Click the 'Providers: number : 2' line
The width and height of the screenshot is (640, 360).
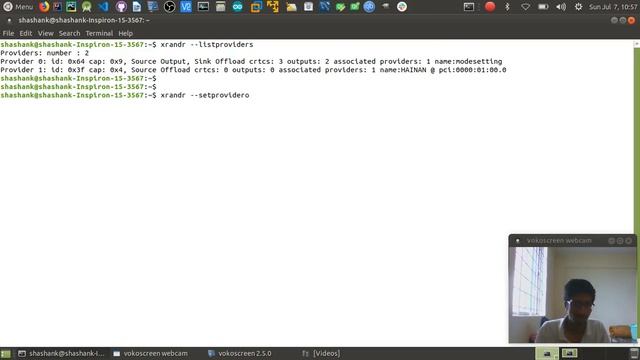tap(44, 53)
